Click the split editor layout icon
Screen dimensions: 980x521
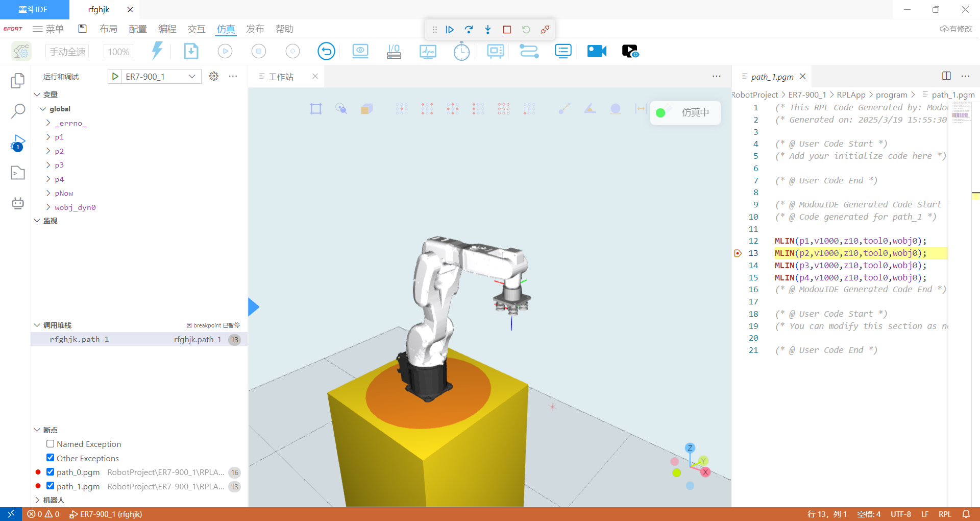946,76
